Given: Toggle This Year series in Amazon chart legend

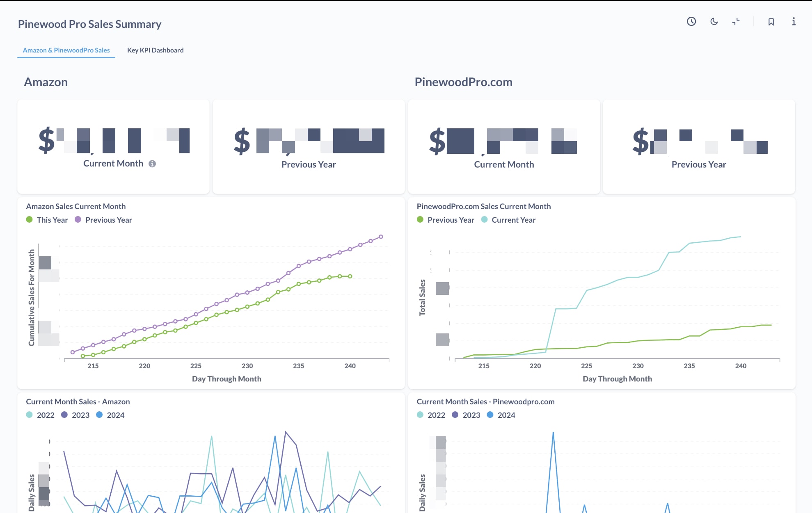Looking at the screenshot, I should pos(47,220).
